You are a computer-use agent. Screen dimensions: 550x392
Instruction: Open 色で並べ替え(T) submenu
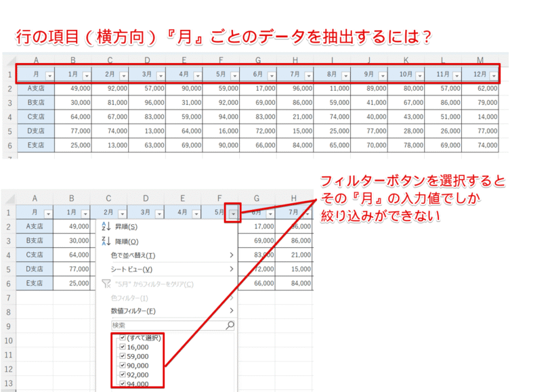click(x=167, y=255)
